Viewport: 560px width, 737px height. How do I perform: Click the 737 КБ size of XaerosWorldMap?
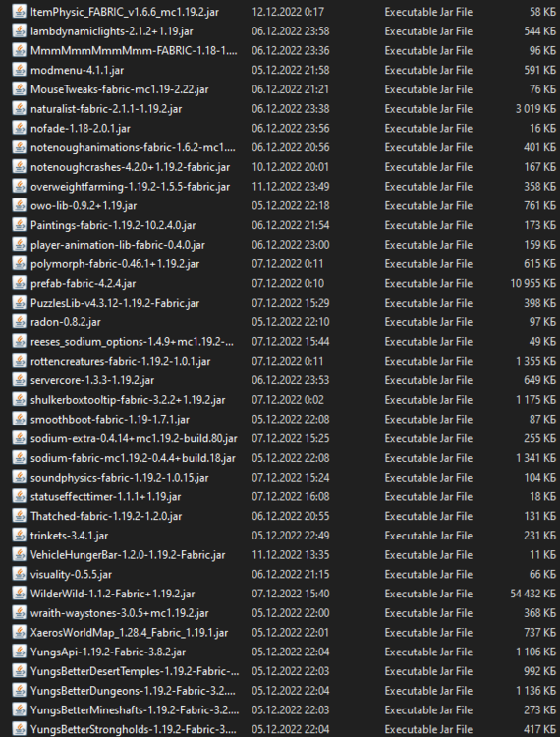[x=539, y=633]
